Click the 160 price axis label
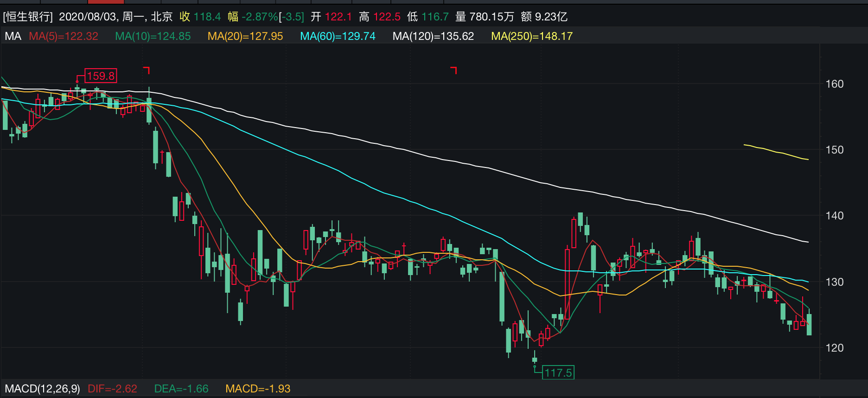This screenshot has height=398, width=868. 834,84
